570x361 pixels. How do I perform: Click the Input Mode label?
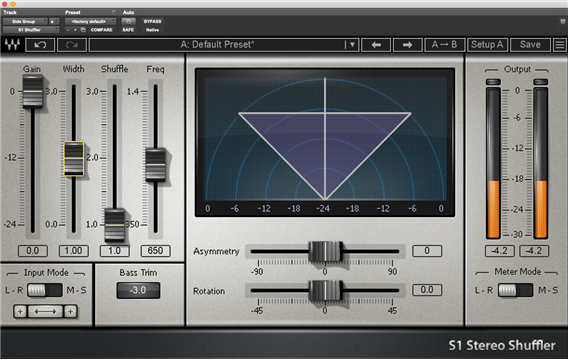pyautogui.click(x=46, y=273)
